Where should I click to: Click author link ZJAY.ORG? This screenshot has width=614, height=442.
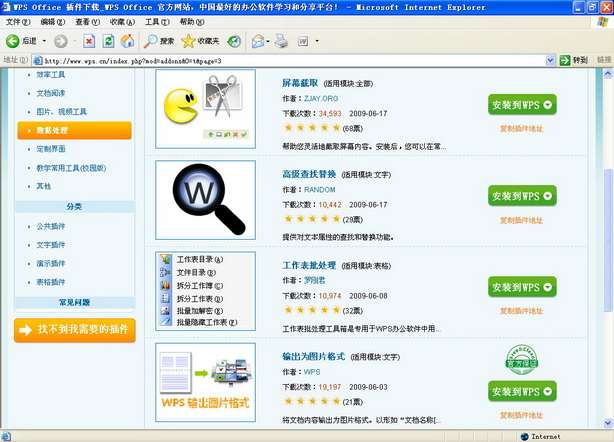tap(321, 98)
